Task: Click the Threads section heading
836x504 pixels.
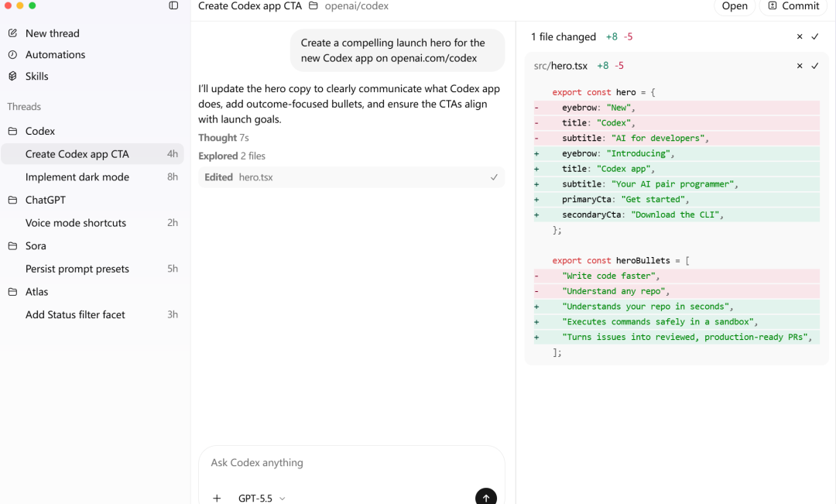Action: pos(24,107)
